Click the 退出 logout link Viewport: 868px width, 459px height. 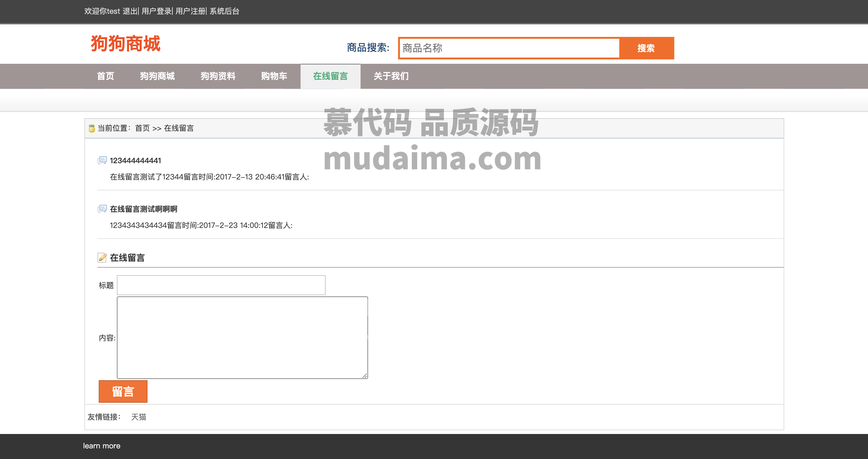(130, 11)
